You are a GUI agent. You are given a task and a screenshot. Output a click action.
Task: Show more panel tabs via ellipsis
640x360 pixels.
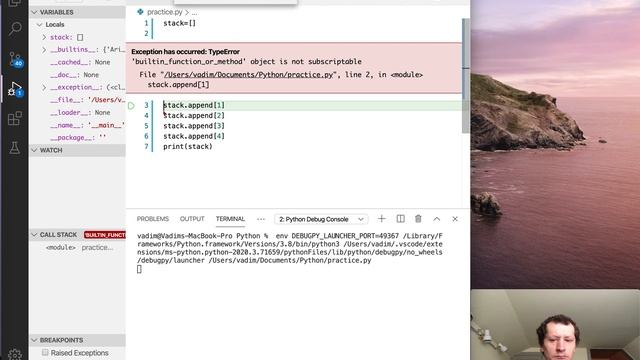tap(261, 219)
